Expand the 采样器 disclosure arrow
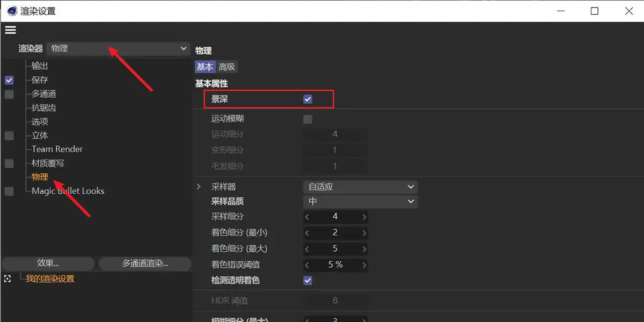644x322 pixels. point(199,187)
